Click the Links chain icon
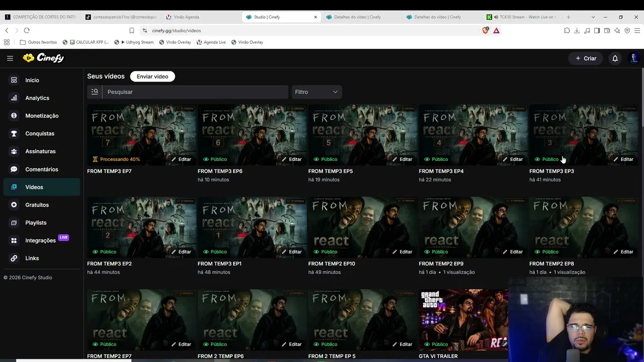This screenshot has width=644, height=362. (14, 258)
